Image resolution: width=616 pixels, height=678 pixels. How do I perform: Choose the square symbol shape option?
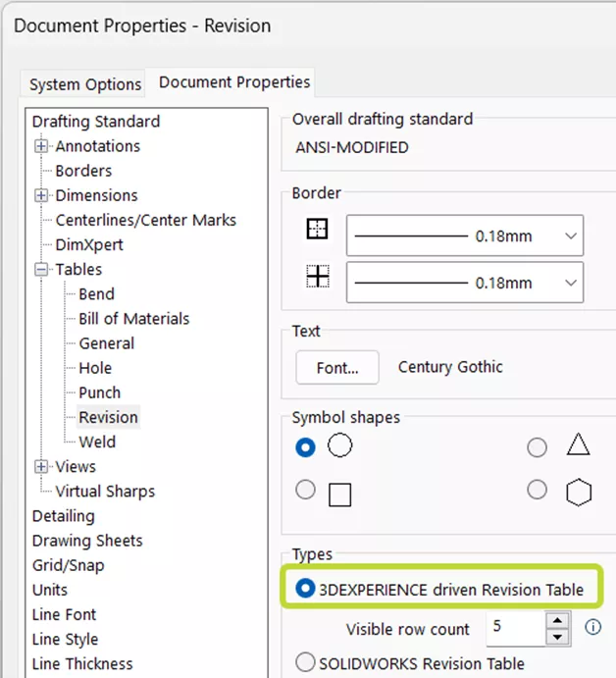point(306,490)
